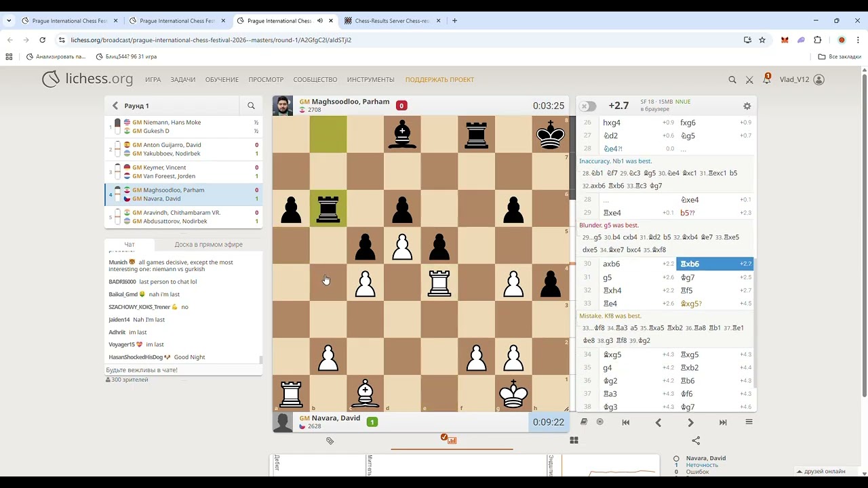Image resolution: width=868 pixels, height=488 pixels.
Task: Open the multiboard grid tab
Action: point(574,441)
